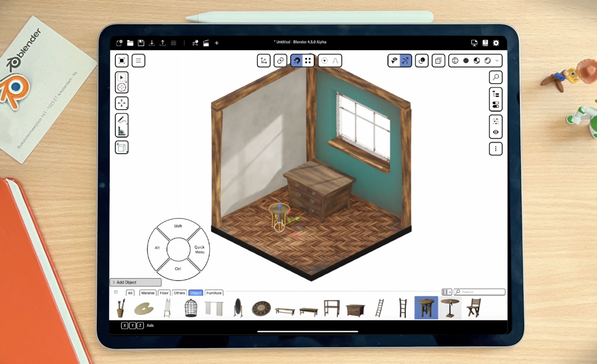
Task: Open the Outliner panel icon on right sidebar
Action: pyautogui.click(x=496, y=94)
